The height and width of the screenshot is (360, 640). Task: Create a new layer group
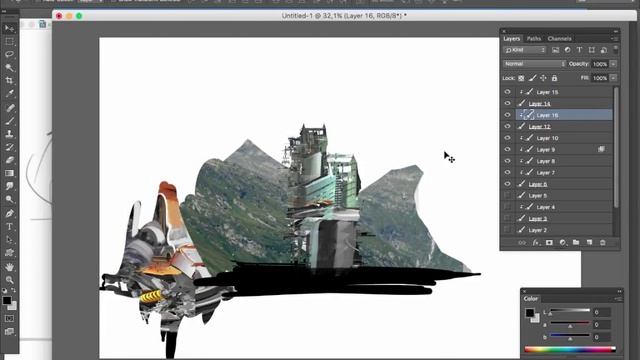tap(576, 242)
